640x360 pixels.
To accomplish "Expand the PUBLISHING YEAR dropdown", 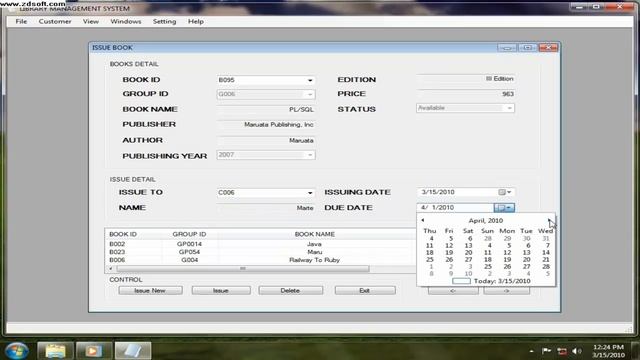I will point(310,155).
